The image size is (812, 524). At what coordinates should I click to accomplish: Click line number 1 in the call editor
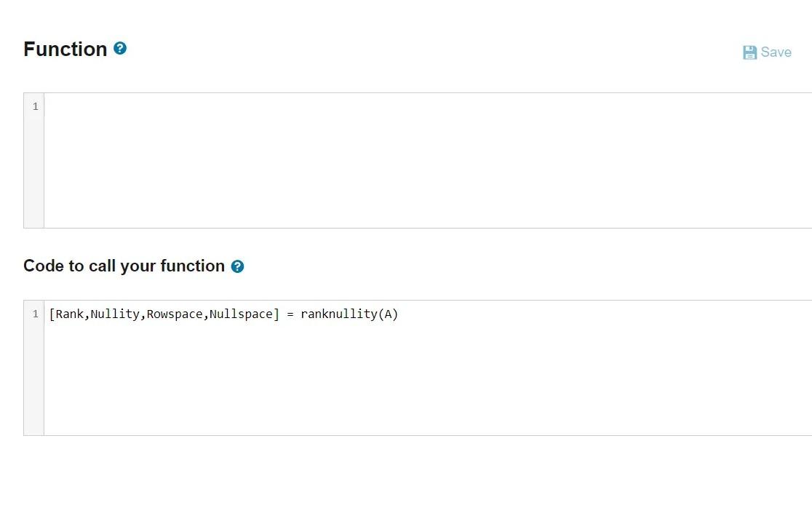(35, 314)
